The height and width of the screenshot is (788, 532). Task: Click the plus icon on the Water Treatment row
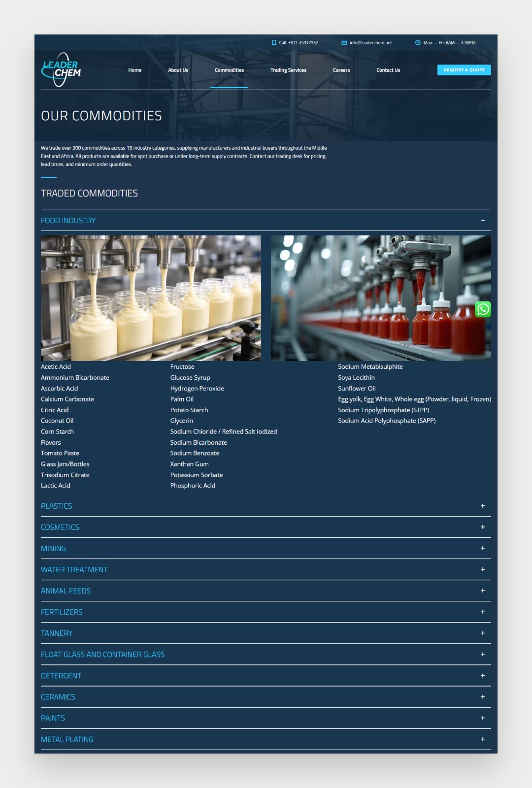click(483, 569)
